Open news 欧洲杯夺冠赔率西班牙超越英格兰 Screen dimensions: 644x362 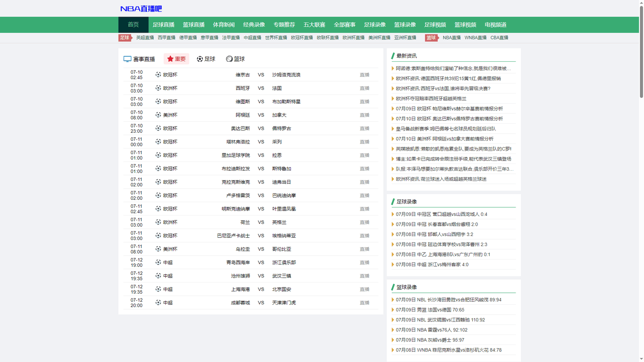click(x=431, y=98)
